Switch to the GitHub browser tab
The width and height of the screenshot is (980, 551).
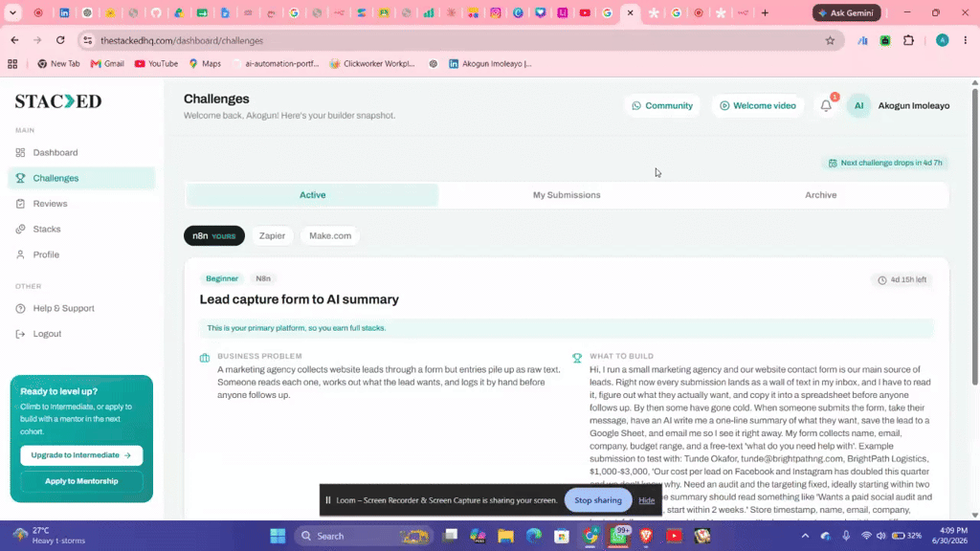156,12
